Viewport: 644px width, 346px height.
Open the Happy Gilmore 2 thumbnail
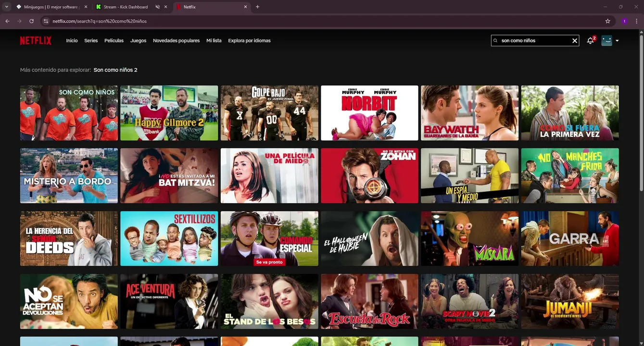[x=169, y=113]
